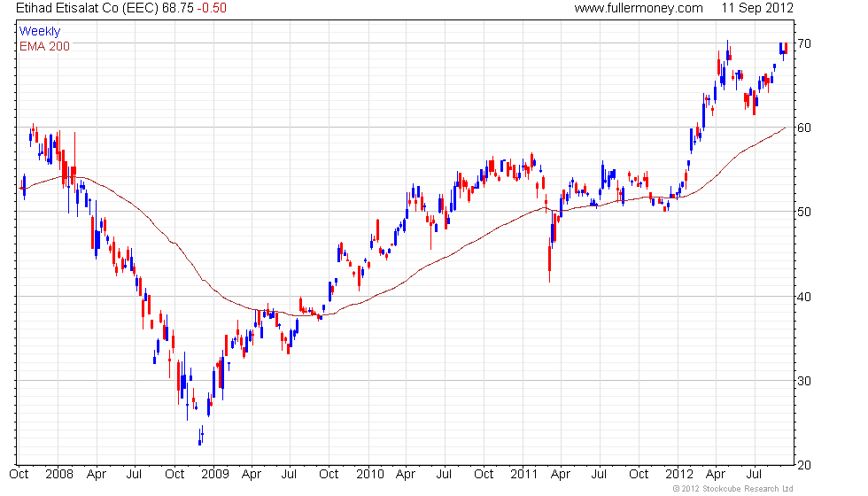
Task: Click the 50 price axis label
Action: 804,212
